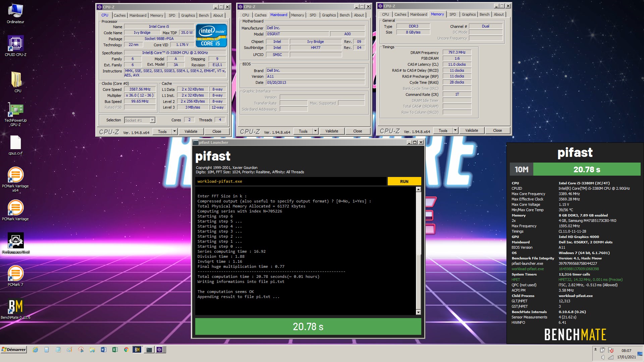Click Validate in the Memory CPU-Z window
Image resolution: width=644 pixels, height=362 pixels.
[472, 130]
